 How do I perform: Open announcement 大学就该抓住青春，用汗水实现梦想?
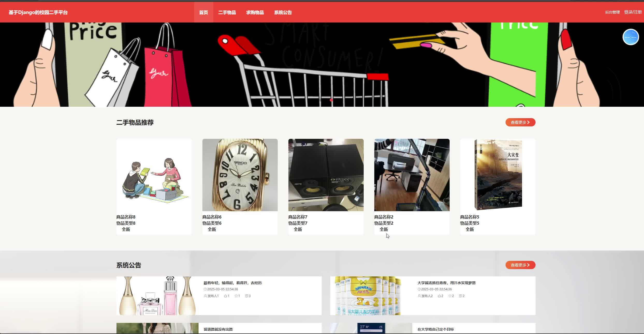click(447, 283)
